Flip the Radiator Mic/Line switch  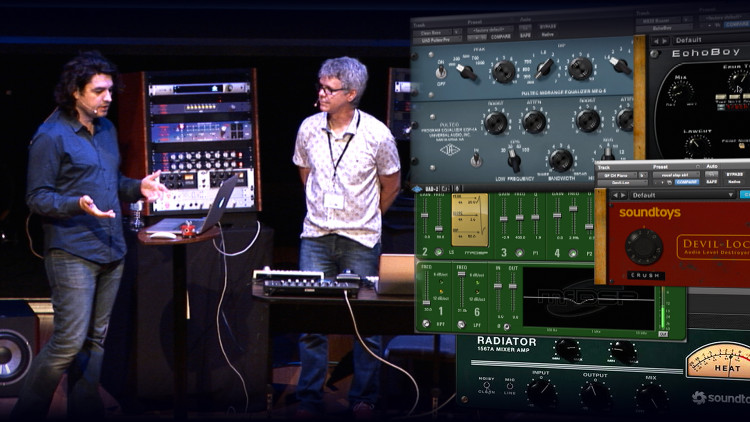510,386
